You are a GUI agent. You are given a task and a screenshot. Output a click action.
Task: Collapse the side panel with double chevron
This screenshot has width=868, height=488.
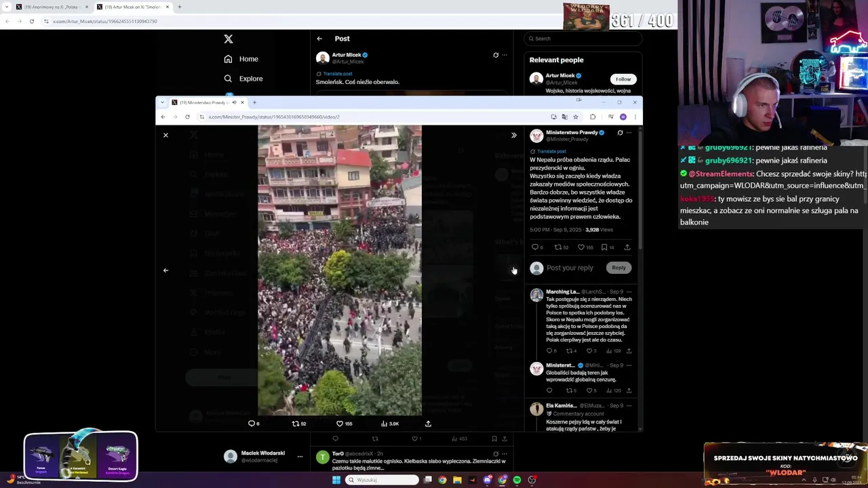point(513,135)
